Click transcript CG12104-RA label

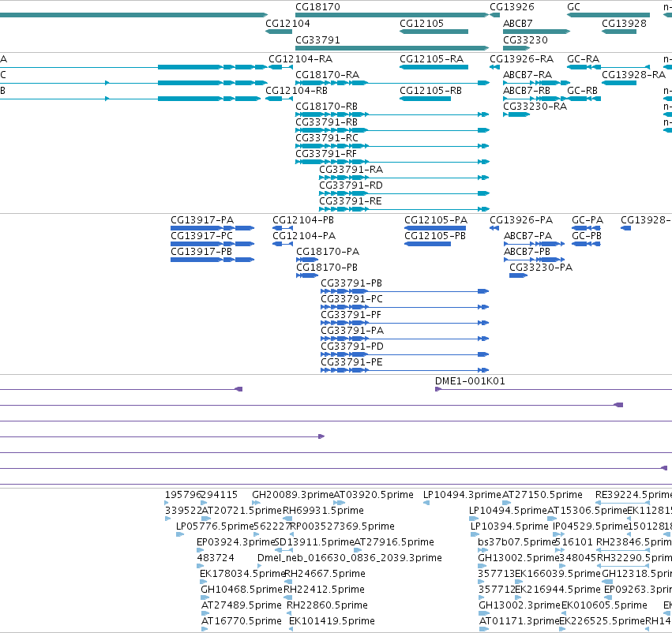click(x=300, y=59)
